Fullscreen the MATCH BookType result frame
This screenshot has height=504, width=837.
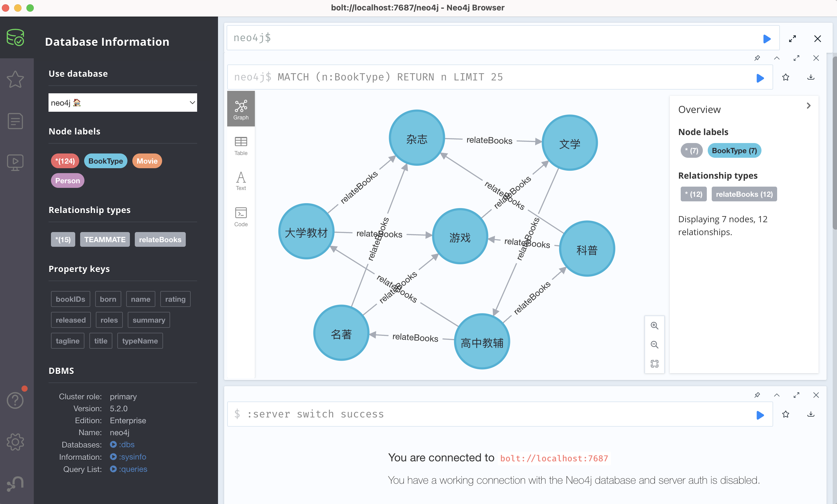[x=796, y=58]
